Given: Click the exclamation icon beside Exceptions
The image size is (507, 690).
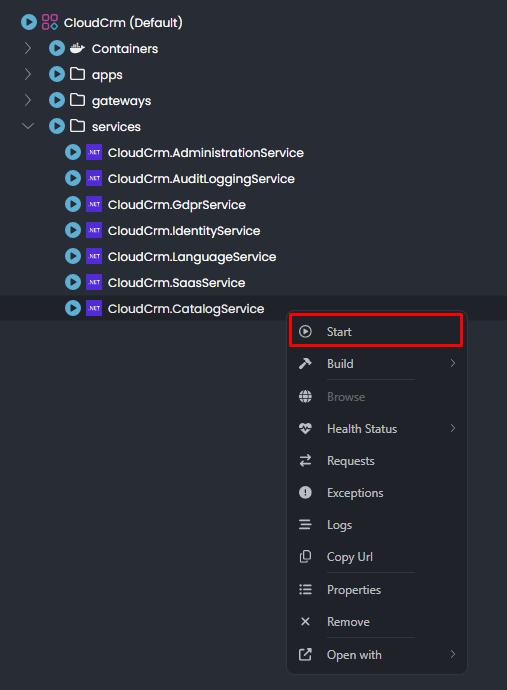Looking at the screenshot, I should coord(305,492).
